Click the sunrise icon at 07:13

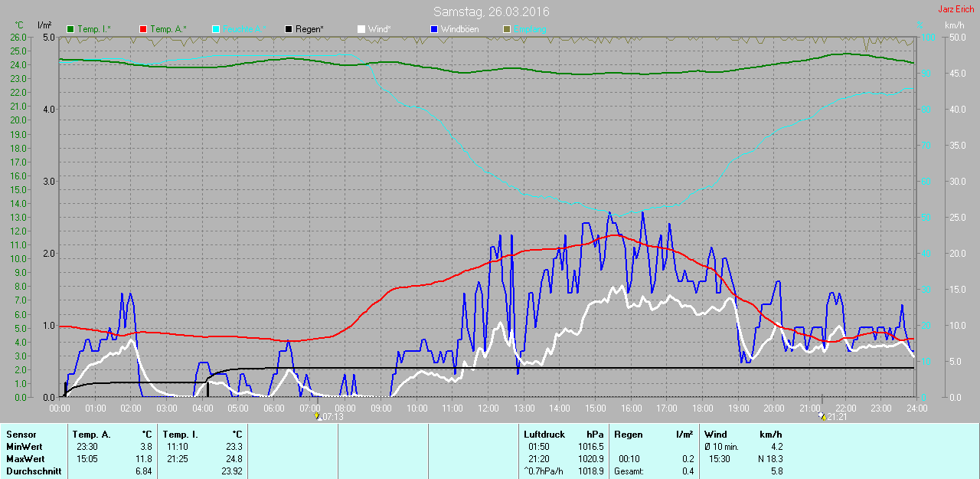pos(317,417)
